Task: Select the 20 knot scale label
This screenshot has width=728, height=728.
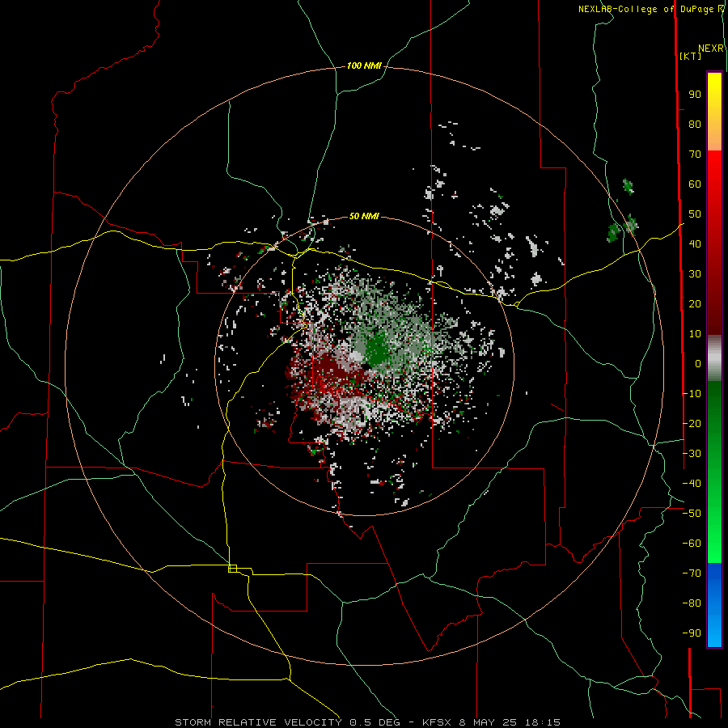Action: (695, 304)
